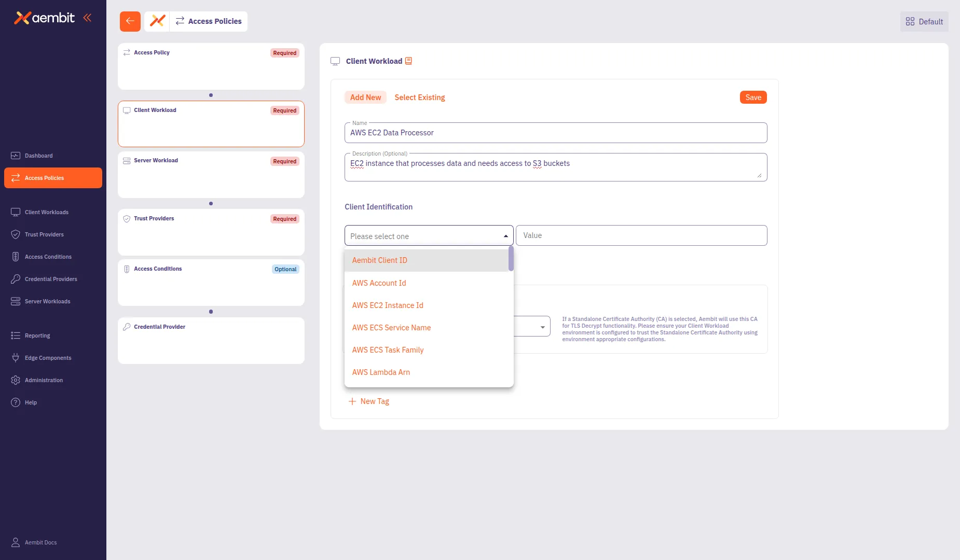Select Client Workloads in the sidebar

coord(47,212)
